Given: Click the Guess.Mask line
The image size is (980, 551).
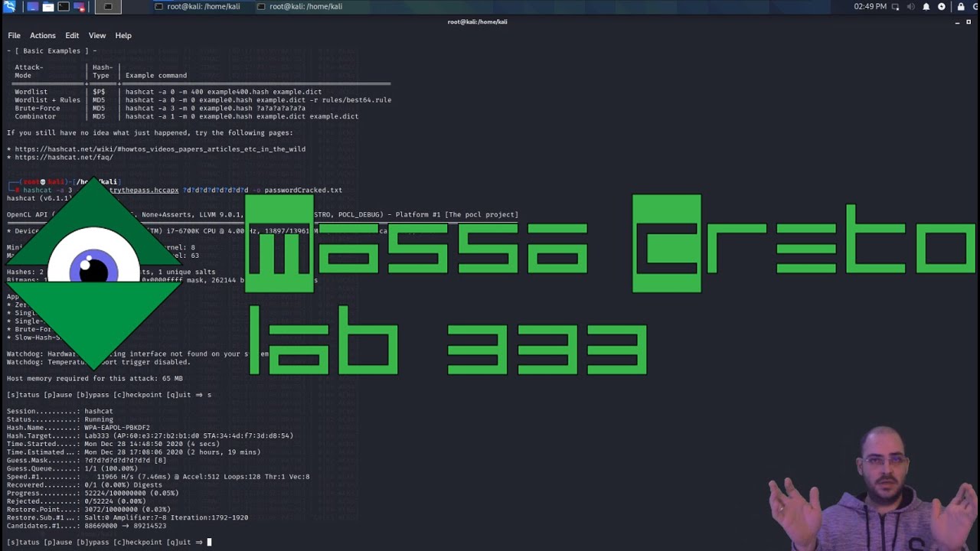Looking at the screenshot, I should point(87,461).
